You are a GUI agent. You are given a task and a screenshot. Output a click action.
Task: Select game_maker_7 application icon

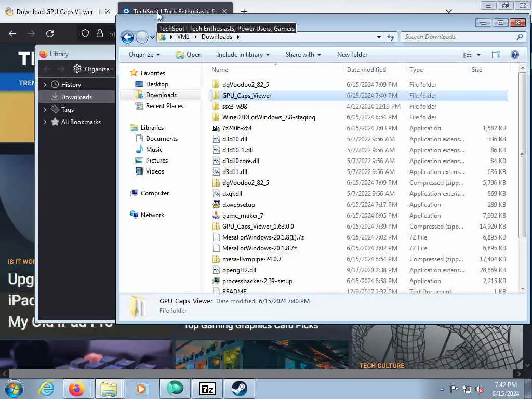(x=216, y=216)
